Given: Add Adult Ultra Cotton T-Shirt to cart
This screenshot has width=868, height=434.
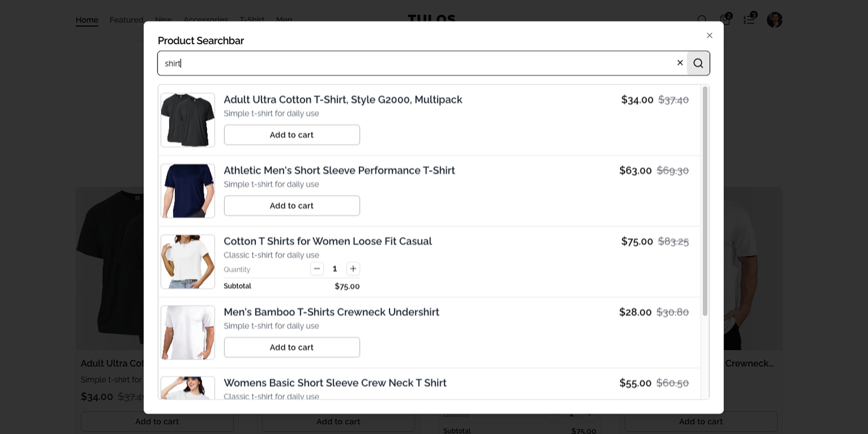Looking at the screenshot, I should click(292, 135).
